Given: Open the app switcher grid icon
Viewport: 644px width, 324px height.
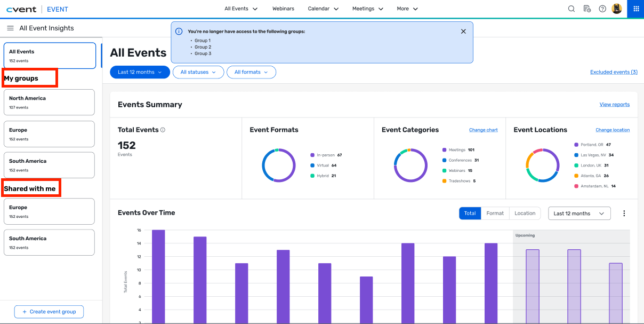Looking at the screenshot, I should pyautogui.click(x=635, y=9).
